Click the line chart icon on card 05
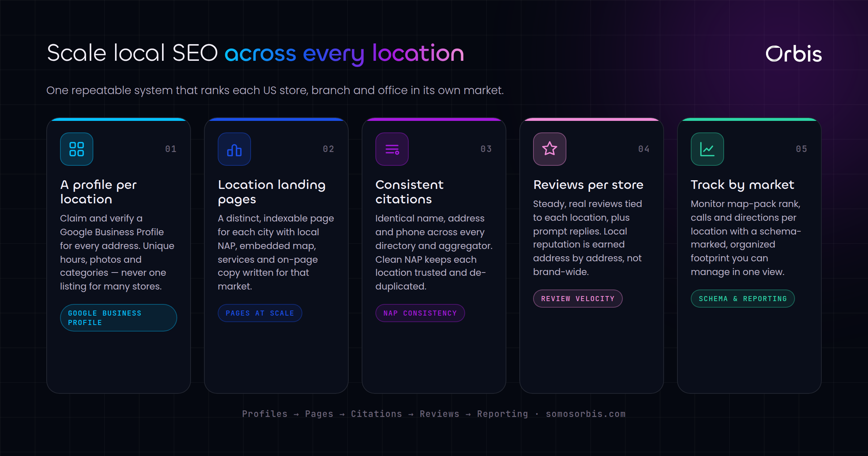868x456 pixels. click(707, 149)
